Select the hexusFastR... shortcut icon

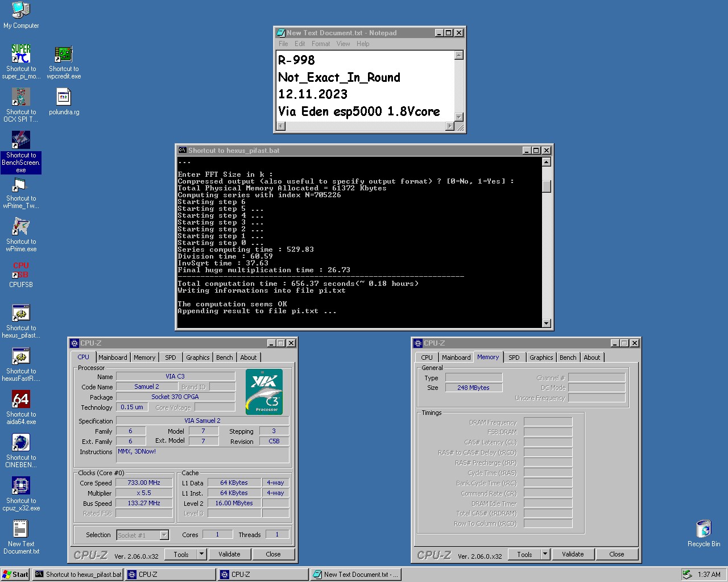click(21, 356)
